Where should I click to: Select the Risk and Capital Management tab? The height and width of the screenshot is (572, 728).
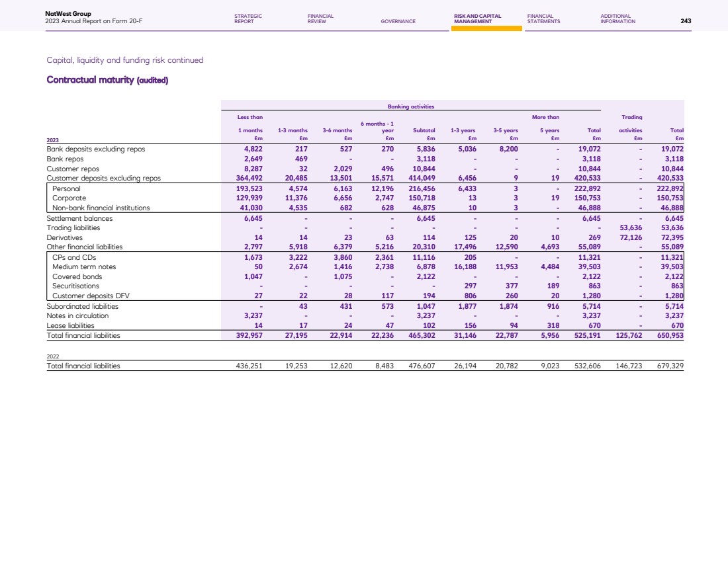tap(477, 19)
